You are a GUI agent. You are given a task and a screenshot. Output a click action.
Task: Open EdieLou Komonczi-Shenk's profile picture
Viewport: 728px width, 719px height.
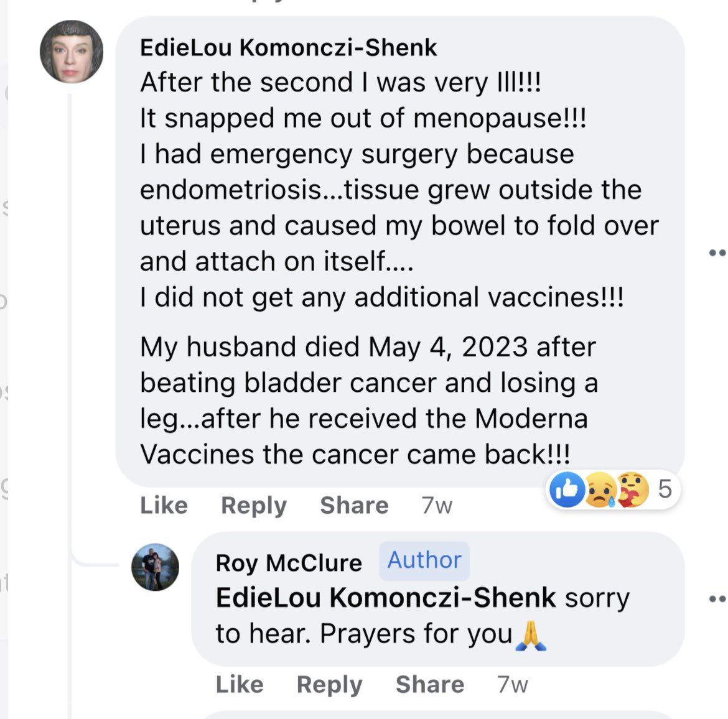72,52
